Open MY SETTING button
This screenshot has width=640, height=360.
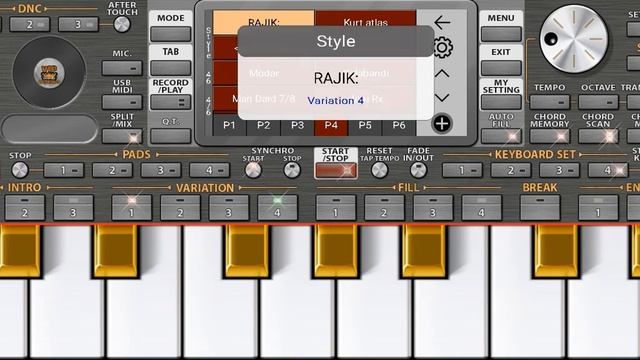pyautogui.click(x=501, y=102)
